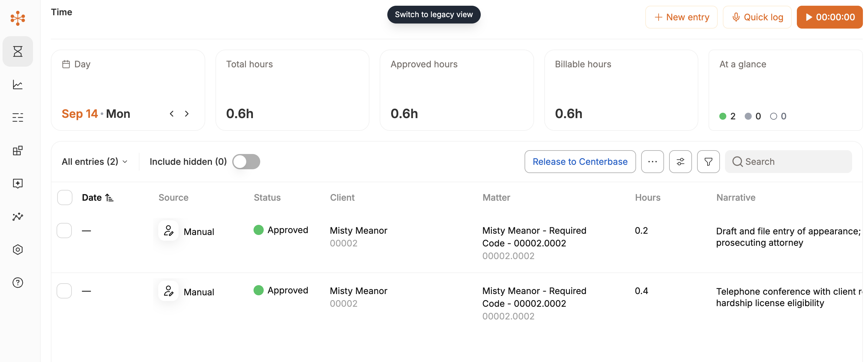Select the checkbox for the 0.2 hours entry
The image size is (868, 362).
click(64, 231)
